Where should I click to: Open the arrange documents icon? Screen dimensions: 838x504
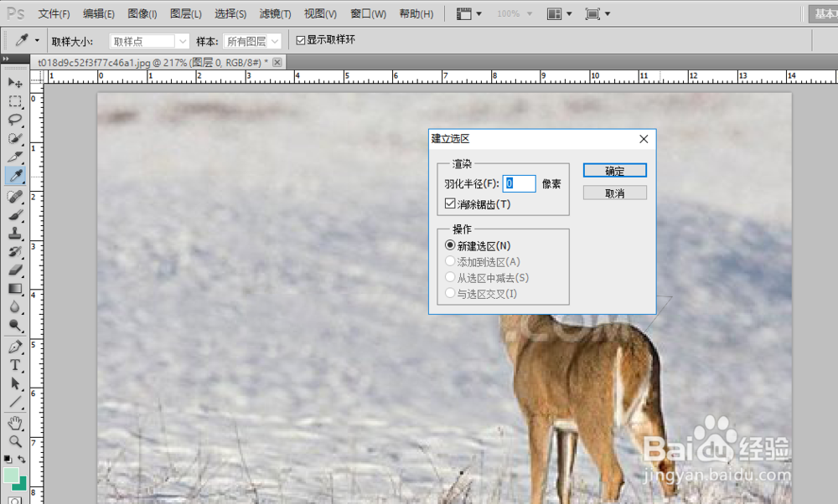click(x=554, y=14)
